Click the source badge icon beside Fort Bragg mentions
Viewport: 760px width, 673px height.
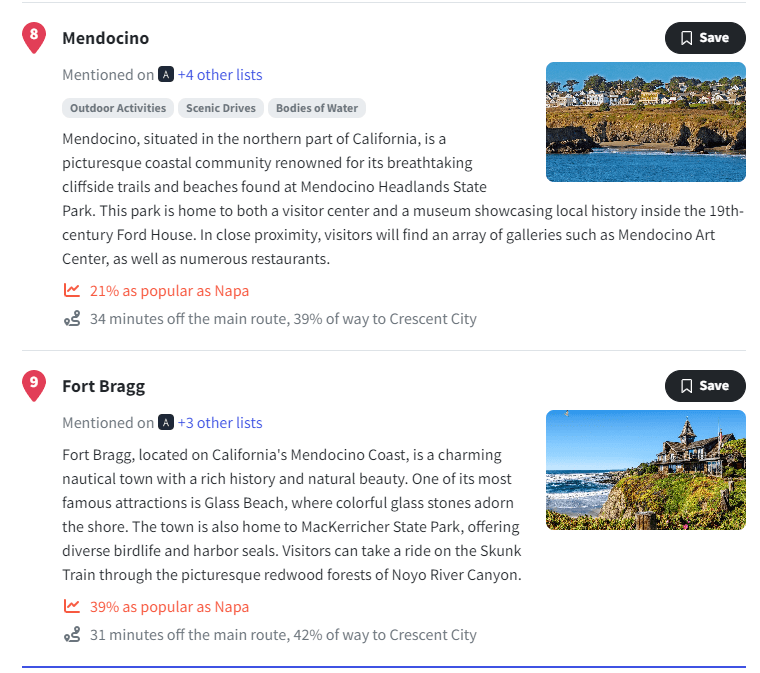pyautogui.click(x=166, y=423)
